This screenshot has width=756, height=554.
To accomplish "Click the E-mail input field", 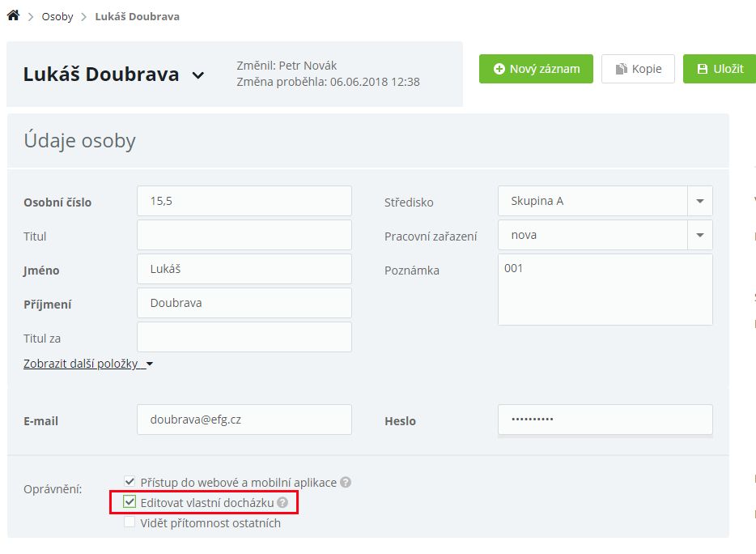I will coord(244,420).
